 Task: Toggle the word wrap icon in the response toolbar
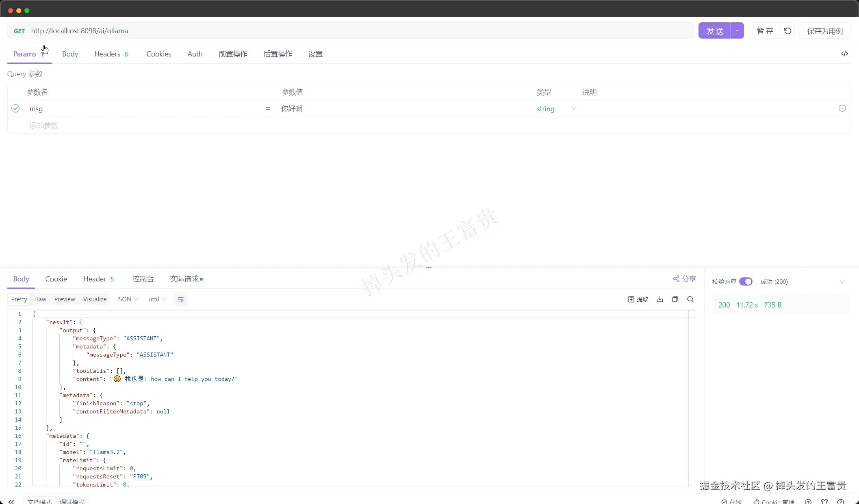(x=180, y=299)
